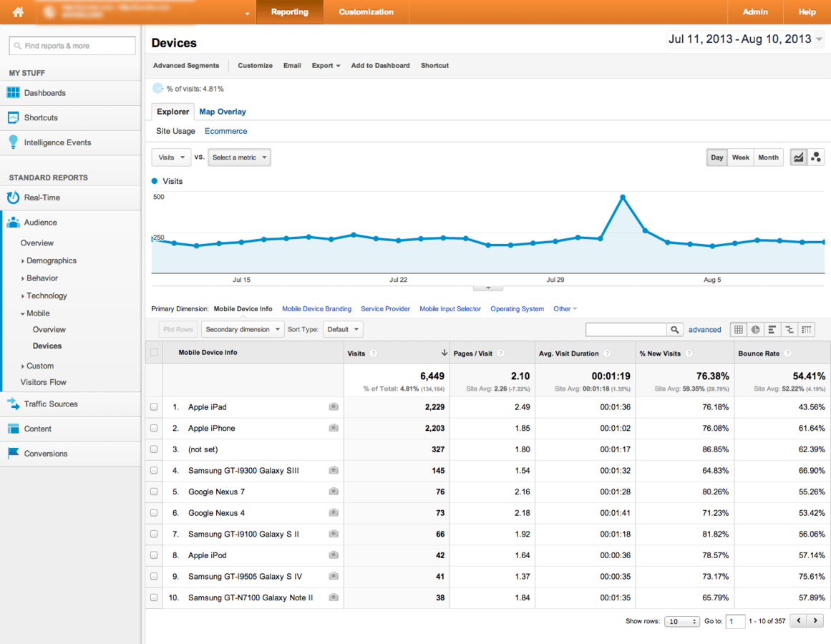
Task: Open the Conversions flag icon
Action: click(13, 454)
